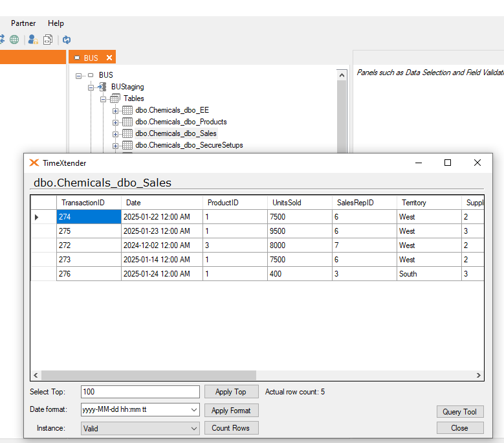Click the up scroll arrow of tree panel
Viewport: 504px width, 443px height.
coord(342,75)
